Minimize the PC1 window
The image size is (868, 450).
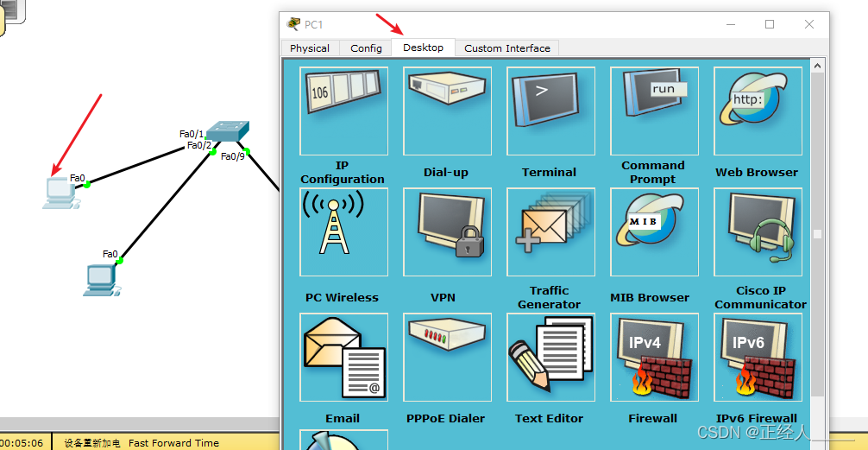pyautogui.click(x=732, y=24)
